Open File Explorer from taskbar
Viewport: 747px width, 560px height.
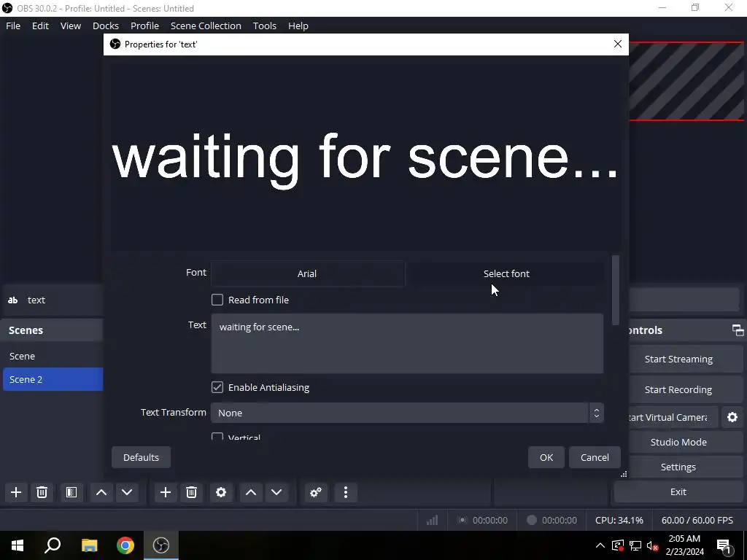tap(89, 545)
